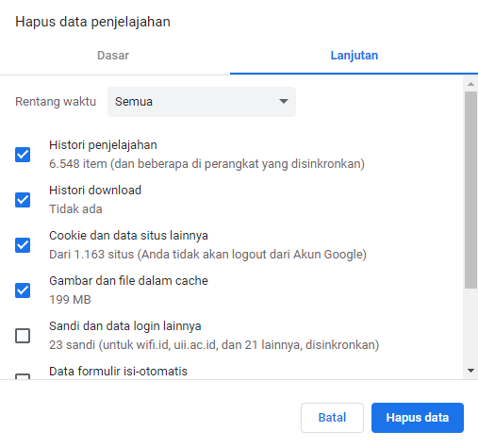Uncheck the Histori penjelajahan checkbox
The image size is (478, 448).
23,155
